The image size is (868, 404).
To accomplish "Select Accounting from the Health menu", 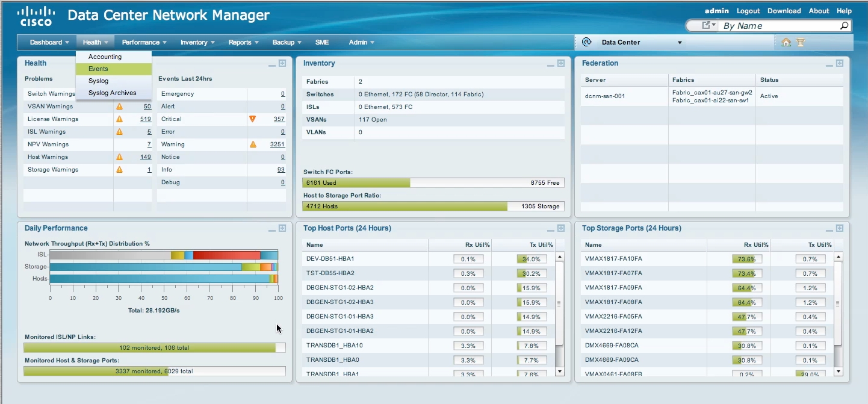I will pos(113,57).
